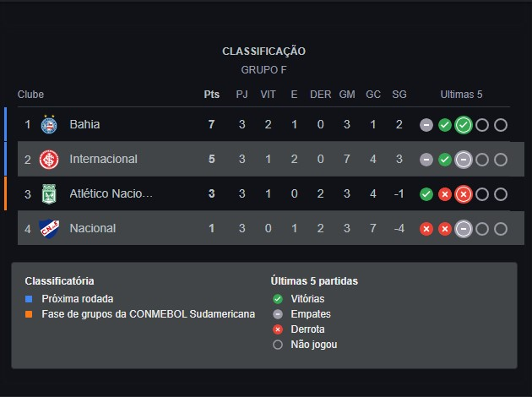Select Bahia's highlighted latest win icon
This screenshot has height=397, width=532.
point(464,125)
